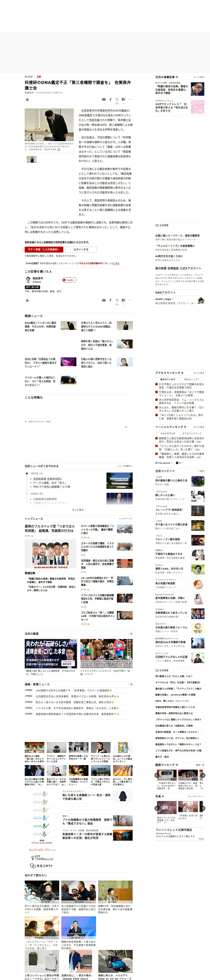The image size is (210, 980).
Task: Click X share icon below the author profile
Action: [x=117, y=300]
